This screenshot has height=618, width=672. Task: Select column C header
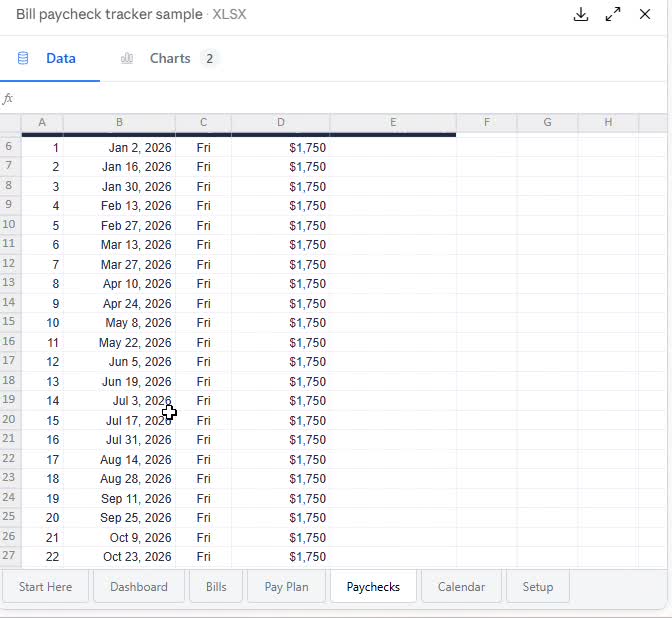coord(203,123)
